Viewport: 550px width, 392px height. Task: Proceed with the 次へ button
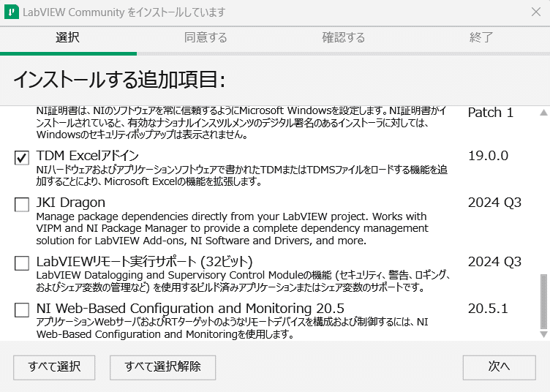[x=499, y=367]
